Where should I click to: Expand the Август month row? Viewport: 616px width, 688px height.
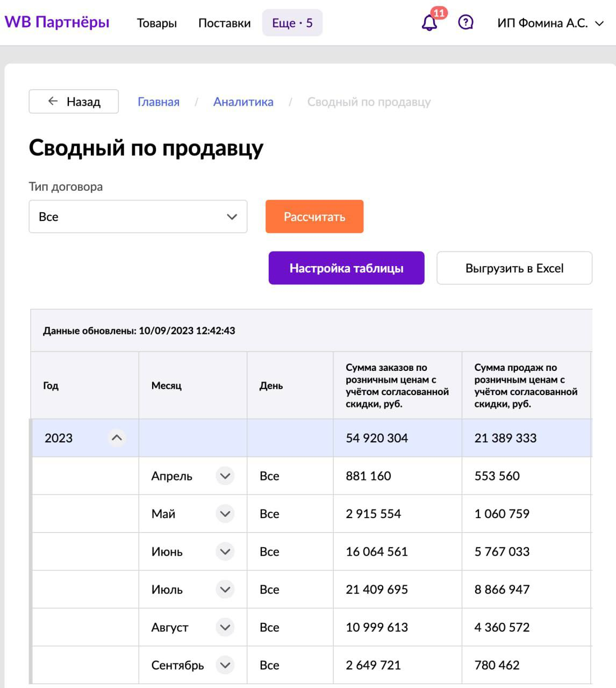tap(225, 627)
